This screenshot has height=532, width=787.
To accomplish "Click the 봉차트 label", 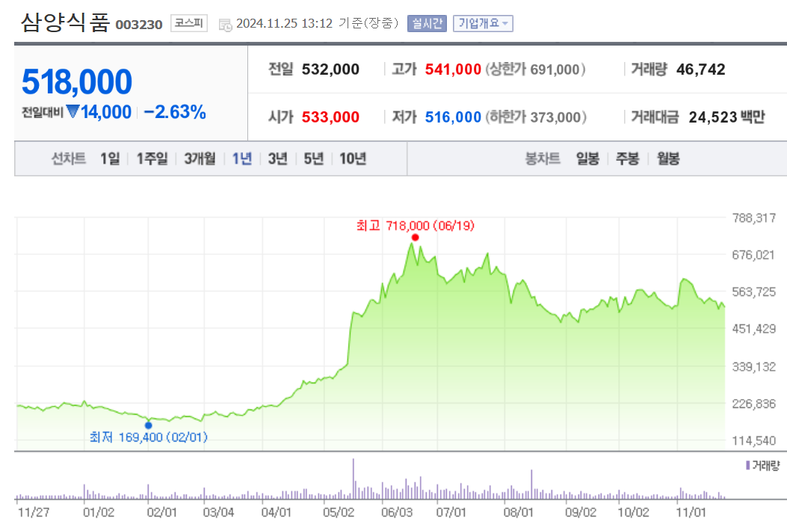I will point(543,158).
